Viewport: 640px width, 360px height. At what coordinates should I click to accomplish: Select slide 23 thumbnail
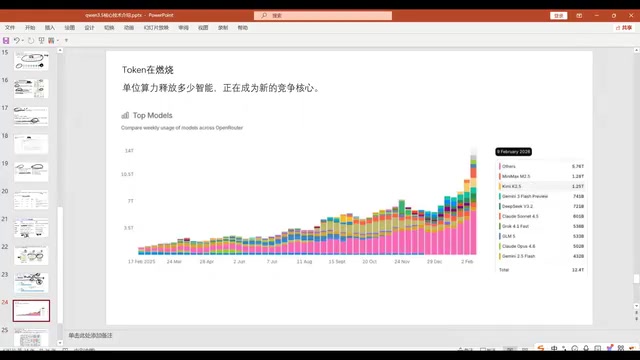tap(31, 283)
